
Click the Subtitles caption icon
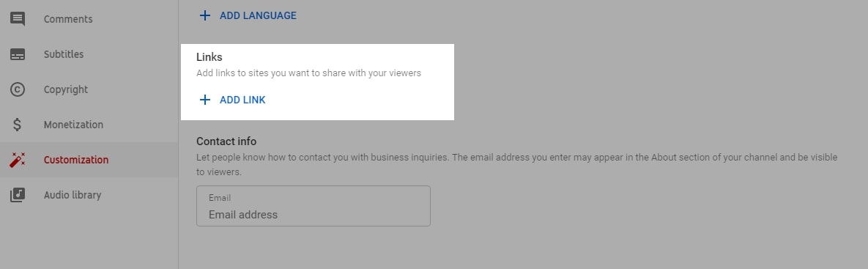[x=17, y=54]
